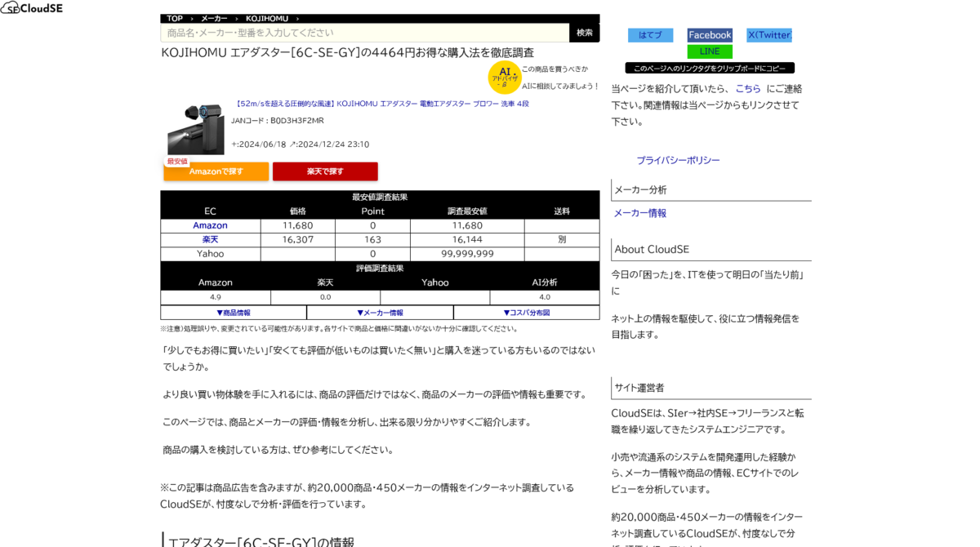Click the 評価調査結果 table header
Viewport: 980px width, 547px height.
[380, 268]
